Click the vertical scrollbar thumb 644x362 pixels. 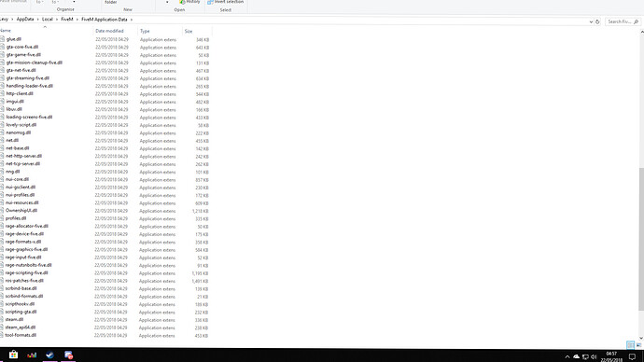coord(641,239)
